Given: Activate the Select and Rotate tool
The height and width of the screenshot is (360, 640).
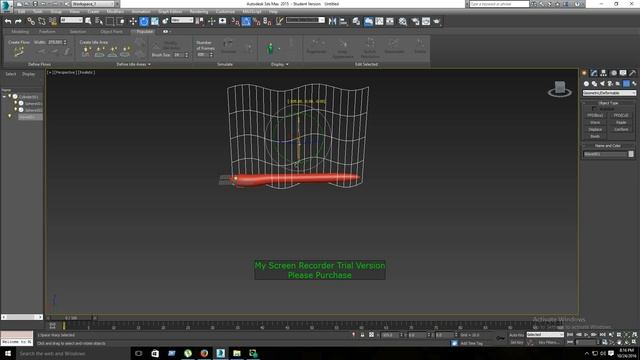Looking at the screenshot, I should click(x=144, y=21).
